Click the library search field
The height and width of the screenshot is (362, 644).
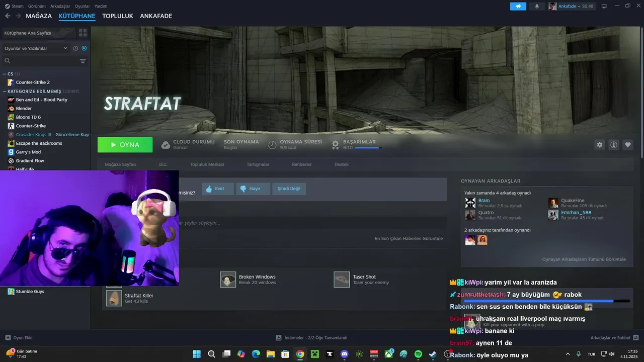40,61
